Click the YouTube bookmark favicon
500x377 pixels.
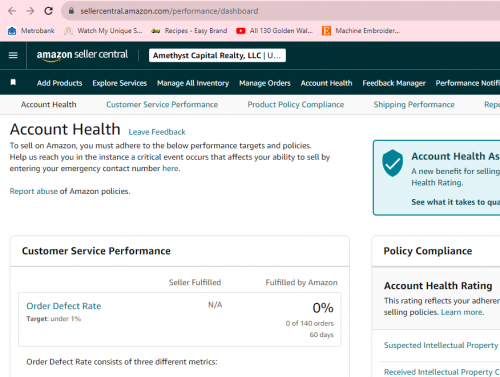[x=241, y=31]
